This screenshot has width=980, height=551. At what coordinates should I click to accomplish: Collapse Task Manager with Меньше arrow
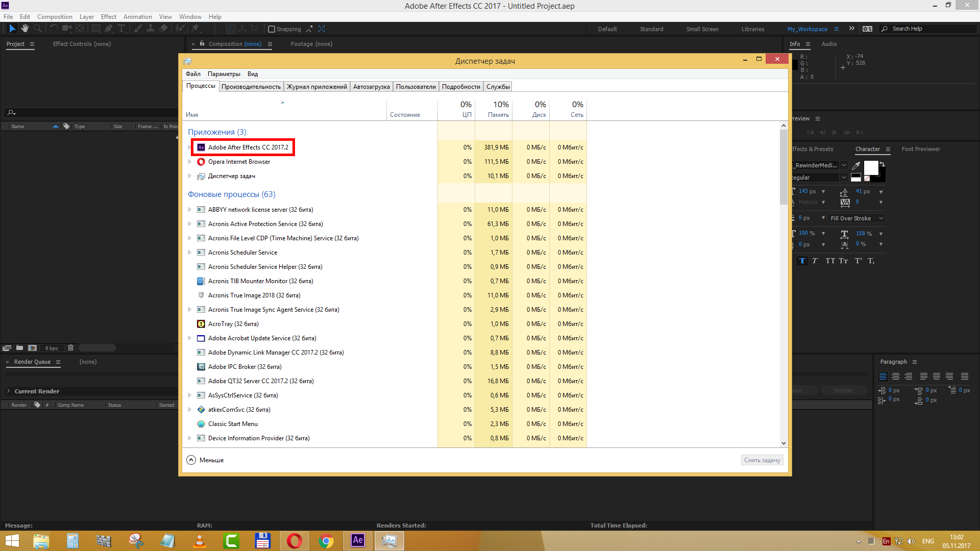point(191,460)
